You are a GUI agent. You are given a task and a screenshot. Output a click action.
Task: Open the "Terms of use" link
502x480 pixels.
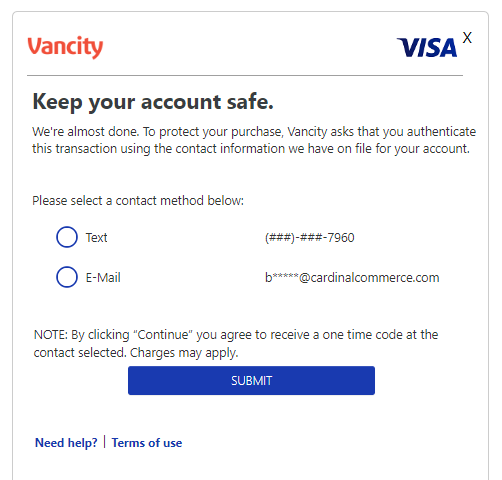click(147, 443)
